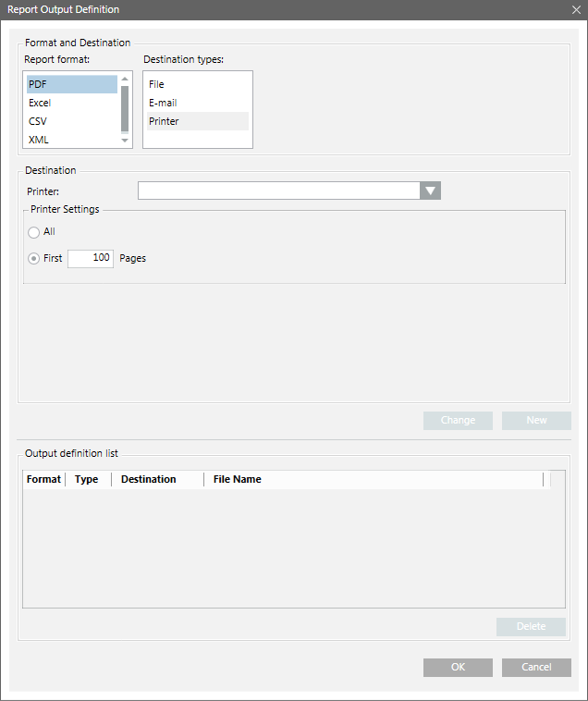Sort by Format column header
The width and height of the screenshot is (588, 701).
tap(43, 479)
